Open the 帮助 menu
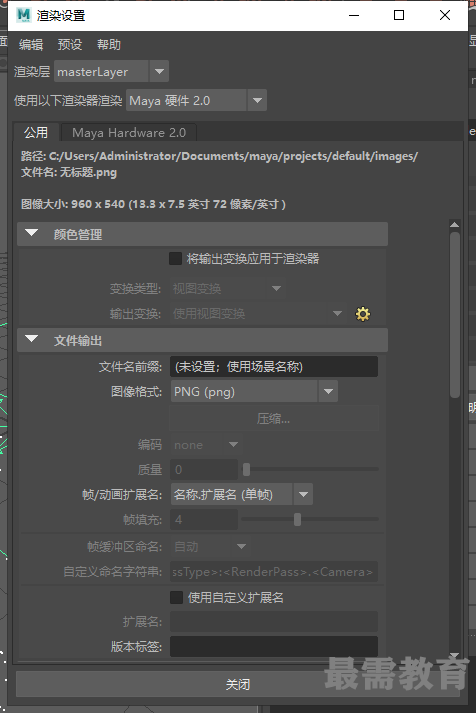The image size is (476, 713). (109, 45)
